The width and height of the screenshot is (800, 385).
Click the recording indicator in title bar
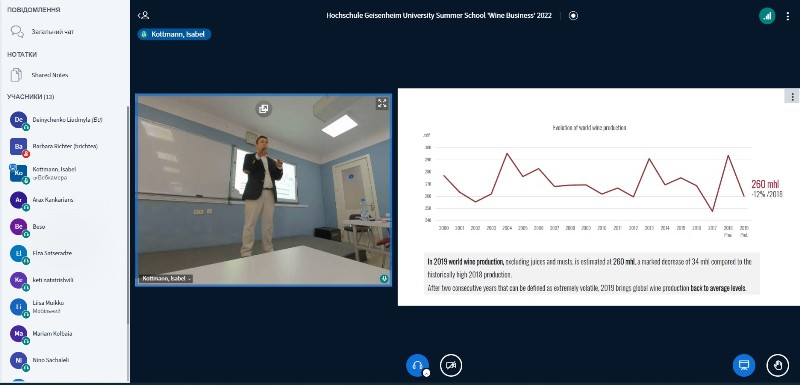pyautogui.click(x=573, y=16)
